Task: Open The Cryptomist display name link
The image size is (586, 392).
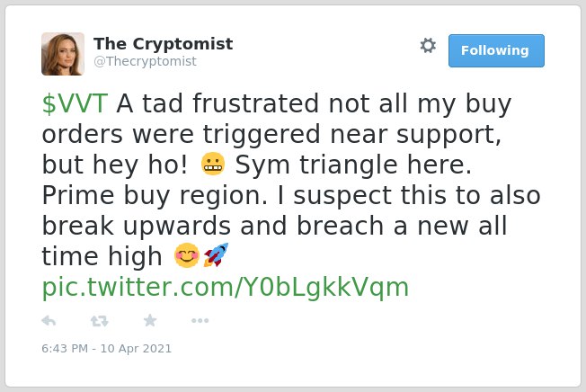Action: point(164,44)
